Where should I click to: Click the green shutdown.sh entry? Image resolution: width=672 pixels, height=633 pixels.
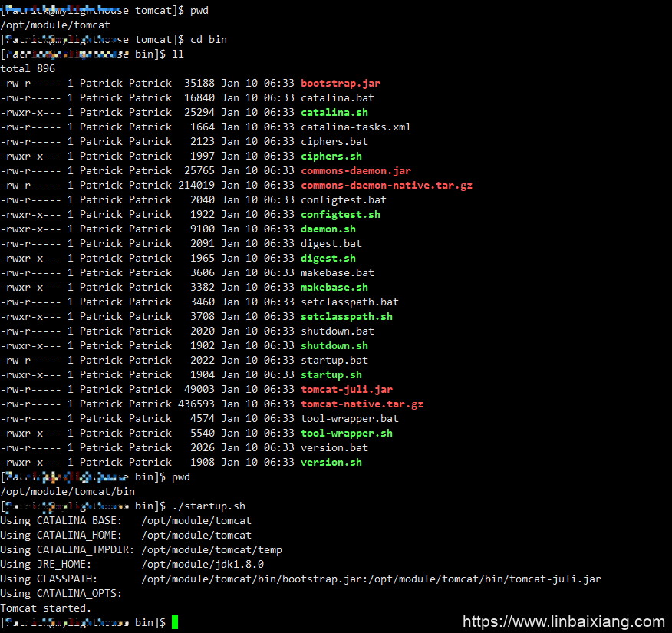(x=334, y=345)
